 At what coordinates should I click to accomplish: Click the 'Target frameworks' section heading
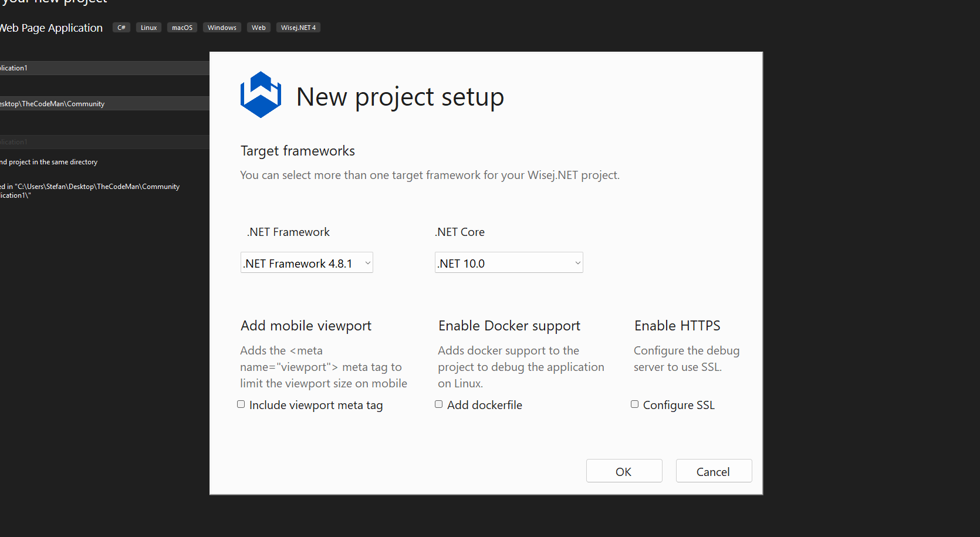click(x=298, y=151)
